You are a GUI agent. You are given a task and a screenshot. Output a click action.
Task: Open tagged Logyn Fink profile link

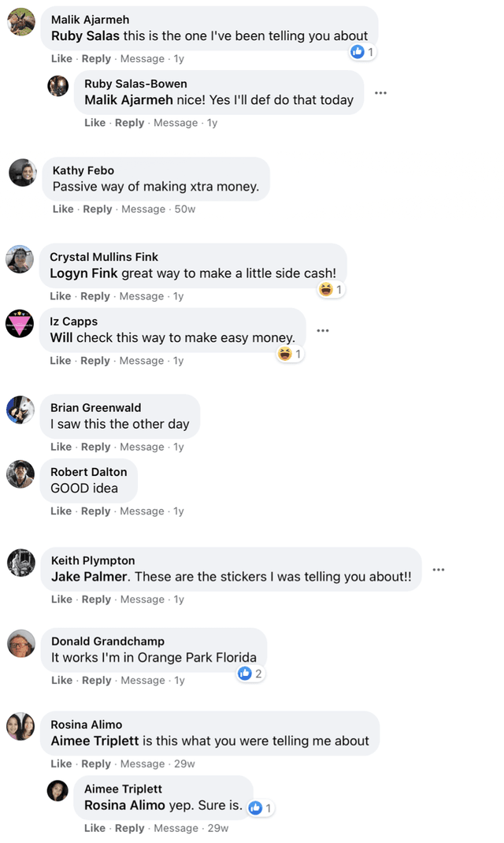point(83,273)
